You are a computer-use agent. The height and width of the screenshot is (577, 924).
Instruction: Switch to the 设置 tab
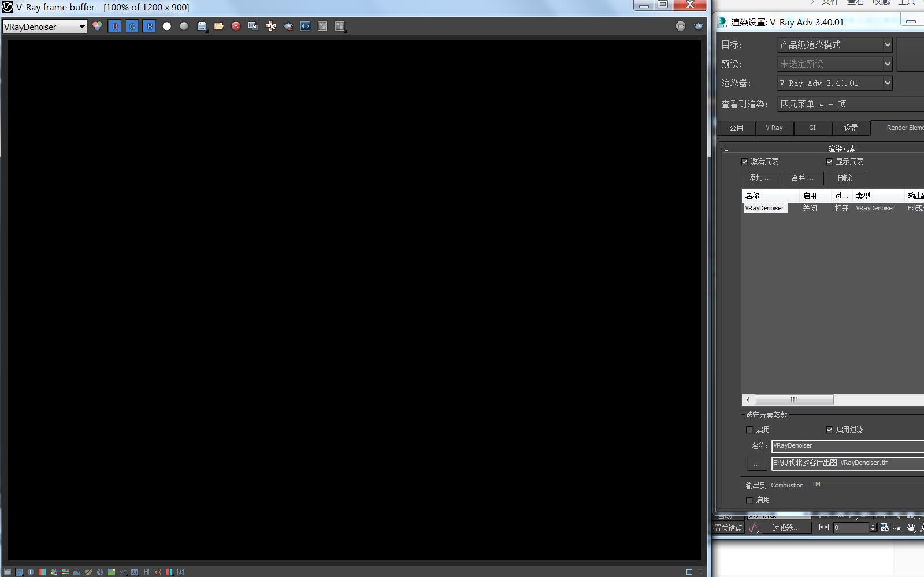[x=851, y=128]
